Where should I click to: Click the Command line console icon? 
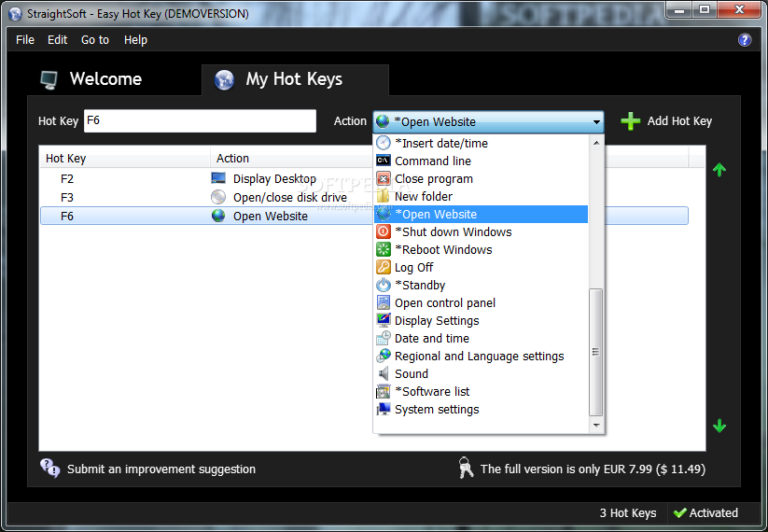pyautogui.click(x=383, y=161)
